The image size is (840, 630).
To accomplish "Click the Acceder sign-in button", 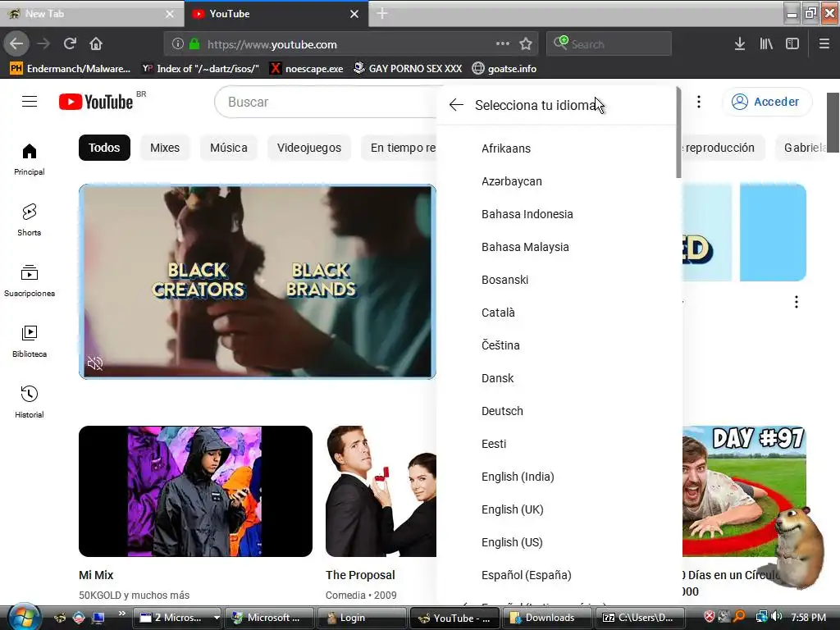I will pyautogui.click(x=767, y=102).
